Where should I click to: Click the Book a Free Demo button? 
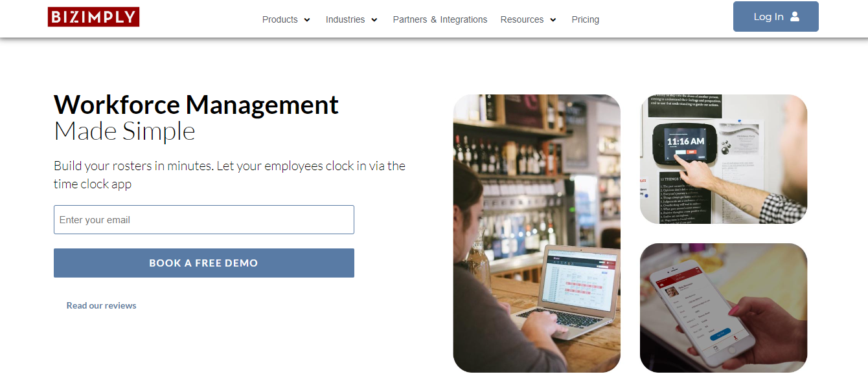[x=204, y=263]
